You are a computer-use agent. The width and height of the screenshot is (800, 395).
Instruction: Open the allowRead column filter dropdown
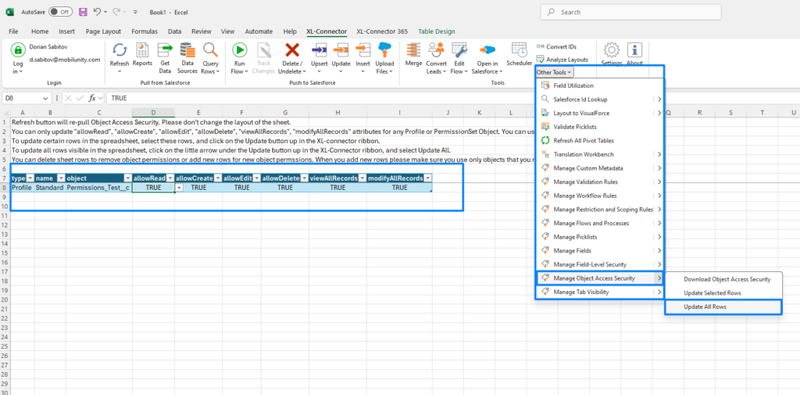169,178
